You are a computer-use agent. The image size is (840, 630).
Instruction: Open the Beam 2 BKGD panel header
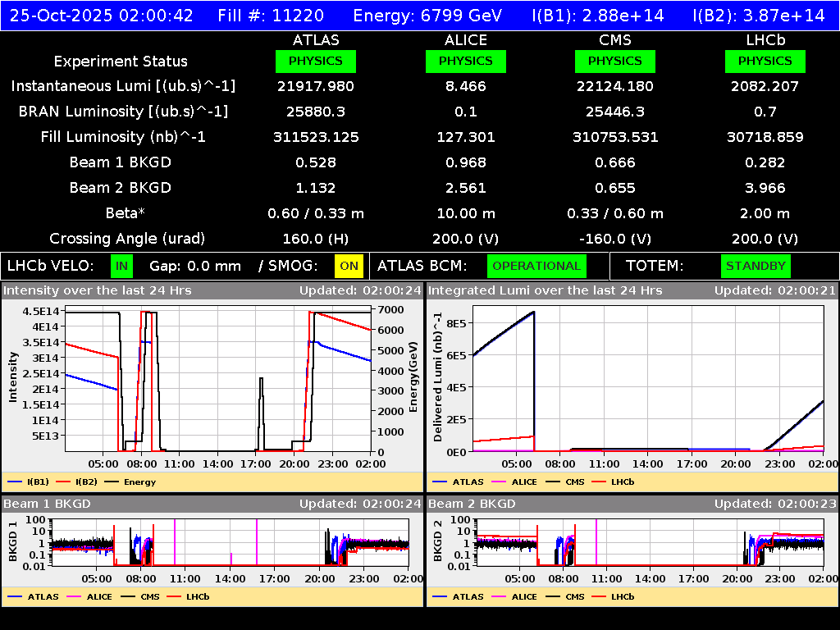click(x=472, y=504)
